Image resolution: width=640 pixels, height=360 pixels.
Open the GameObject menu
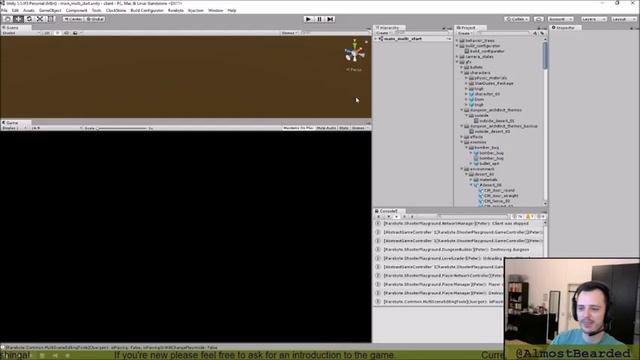coord(50,11)
